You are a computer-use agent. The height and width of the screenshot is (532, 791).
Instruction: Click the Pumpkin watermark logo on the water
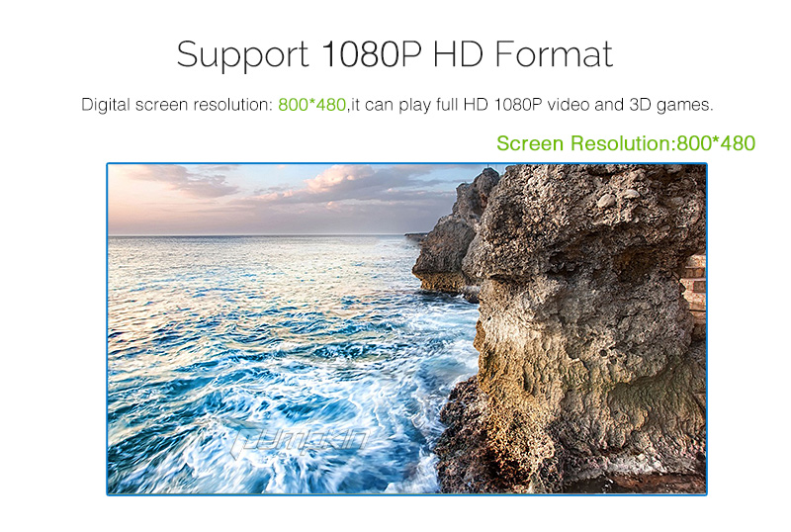(300, 440)
